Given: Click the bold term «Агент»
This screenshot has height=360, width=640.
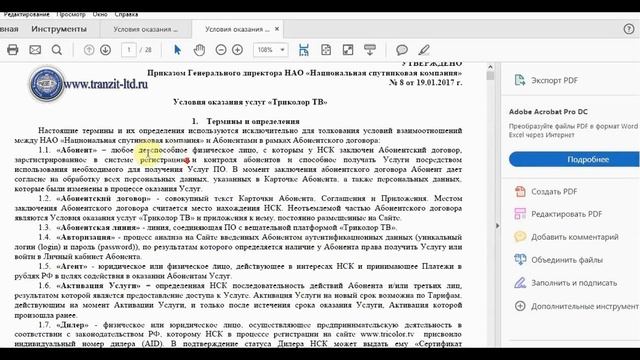Looking at the screenshot, I should coord(72,267).
